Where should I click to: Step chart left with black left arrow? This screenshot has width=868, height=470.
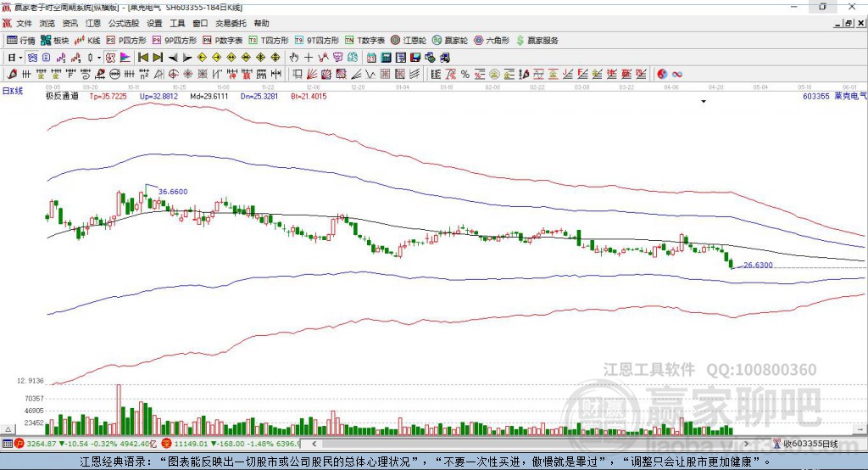[173, 58]
